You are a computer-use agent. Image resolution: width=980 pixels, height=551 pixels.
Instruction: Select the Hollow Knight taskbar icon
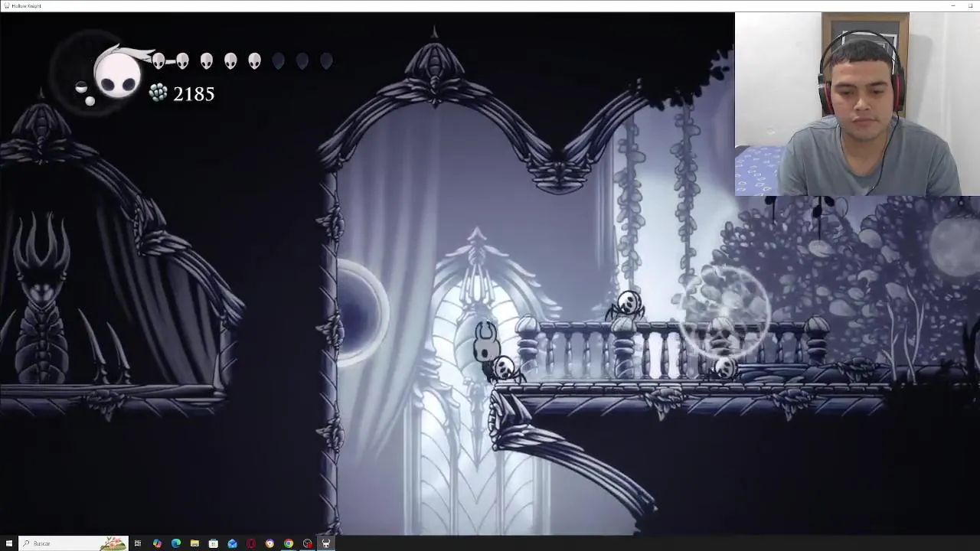click(x=326, y=543)
